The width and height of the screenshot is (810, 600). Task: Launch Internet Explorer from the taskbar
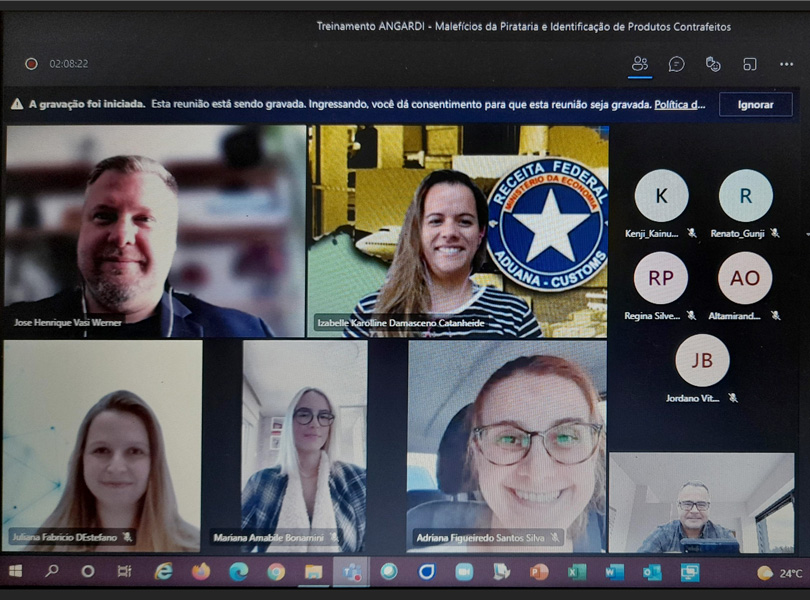tap(164, 572)
